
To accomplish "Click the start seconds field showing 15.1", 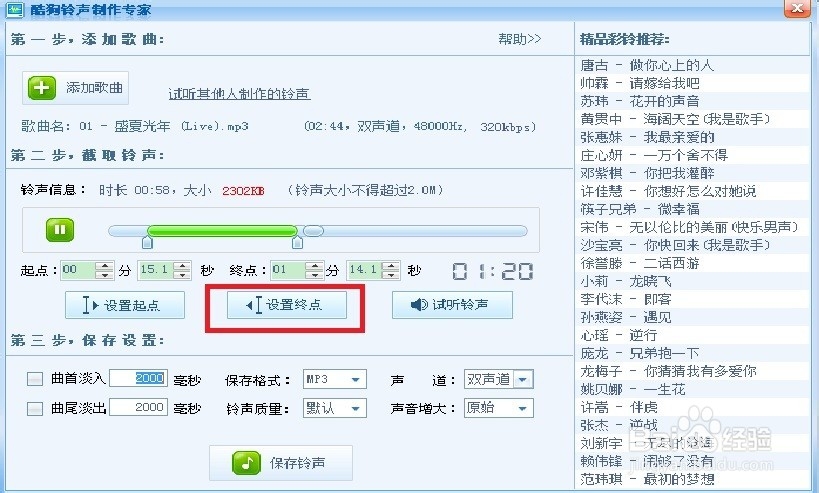I will click(x=156, y=270).
